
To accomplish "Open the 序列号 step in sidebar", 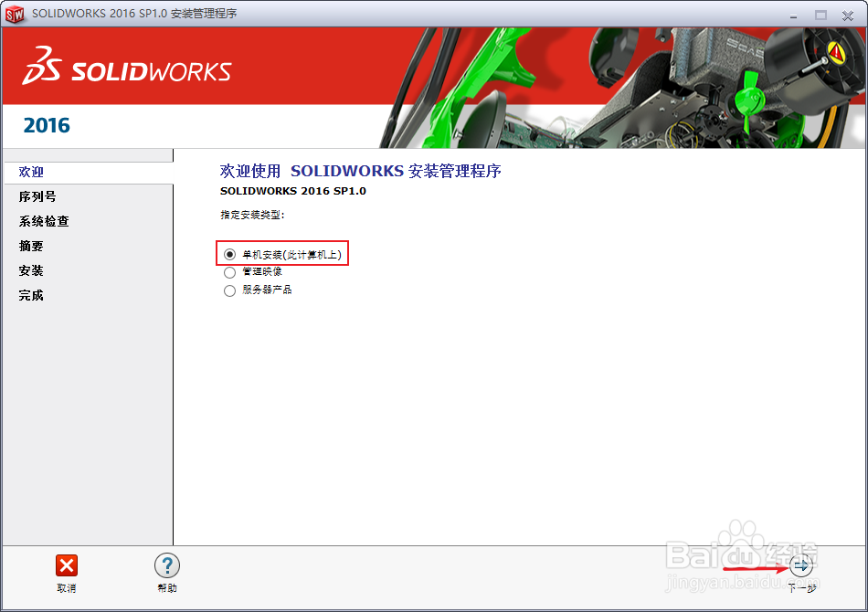I will tap(37, 196).
